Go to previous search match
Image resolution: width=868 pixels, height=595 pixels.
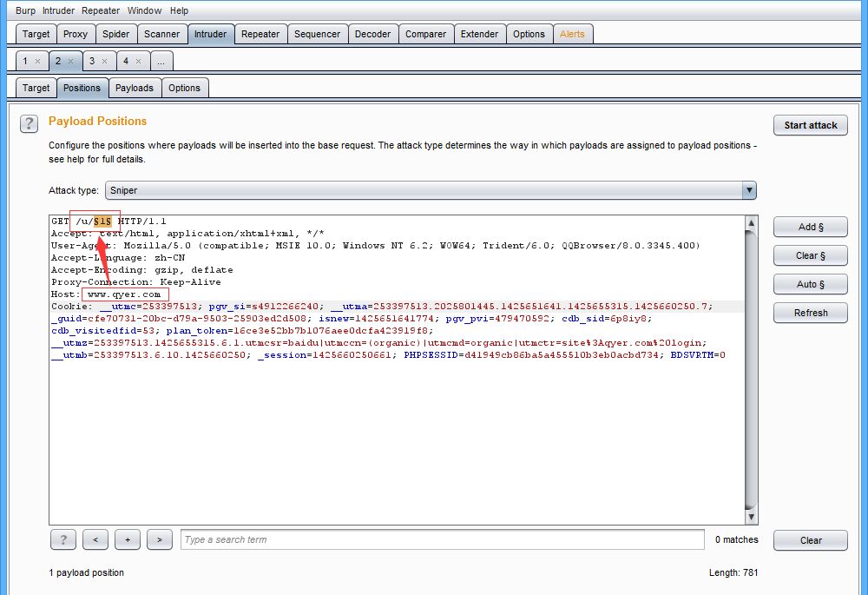point(95,539)
